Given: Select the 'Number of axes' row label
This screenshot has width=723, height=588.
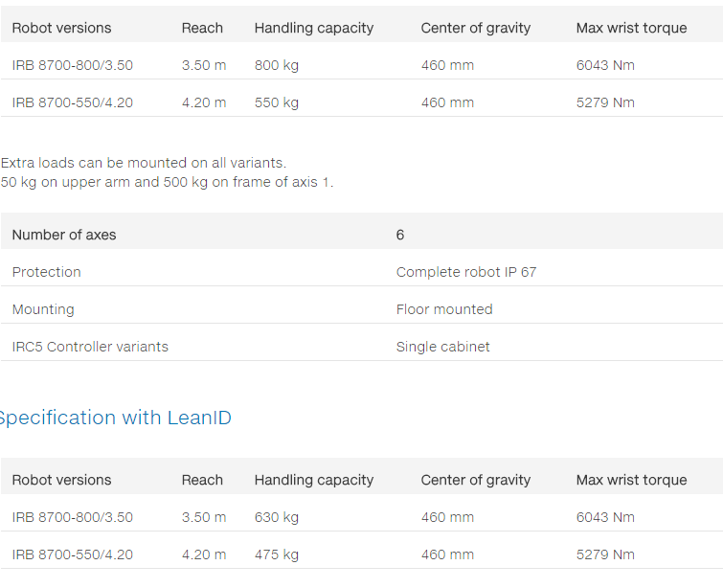Looking at the screenshot, I should click(64, 235).
